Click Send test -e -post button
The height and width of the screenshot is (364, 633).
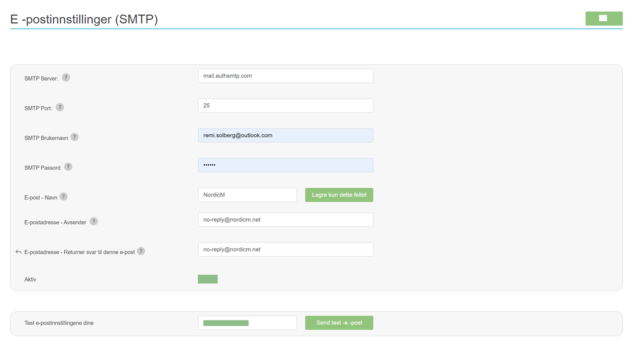coord(339,323)
